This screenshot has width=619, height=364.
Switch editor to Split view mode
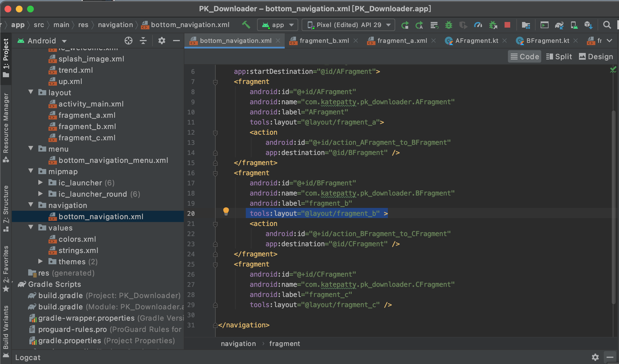coord(559,57)
